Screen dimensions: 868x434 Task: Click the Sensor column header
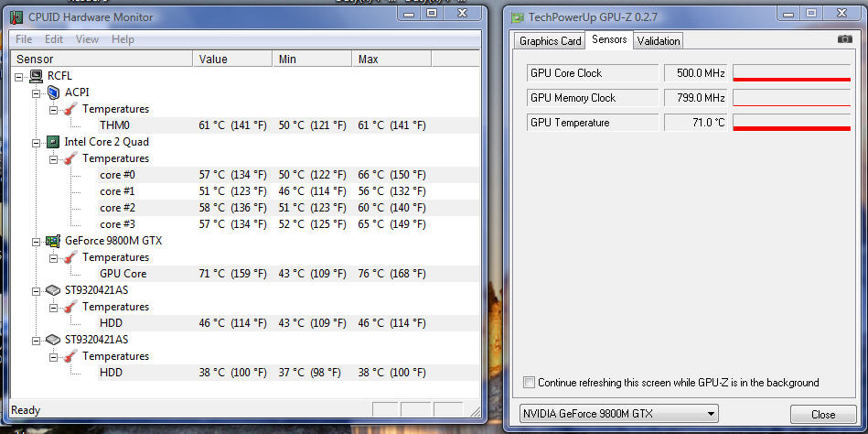(x=102, y=59)
